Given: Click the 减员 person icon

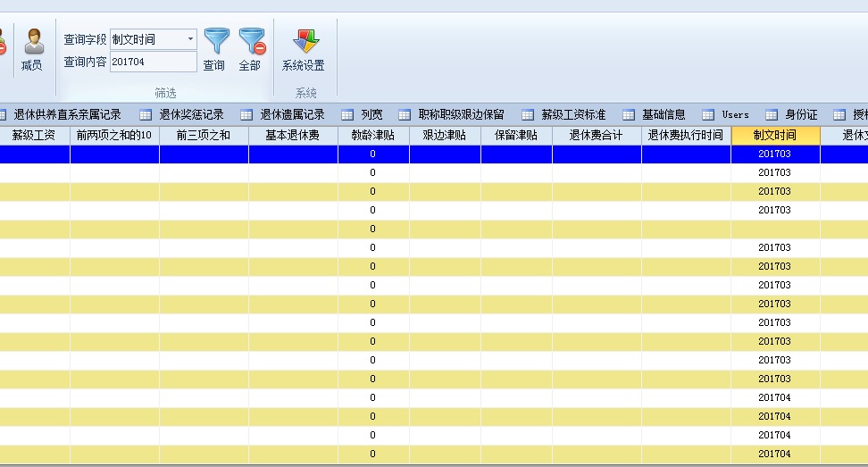Looking at the screenshot, I should pos(33,41).
